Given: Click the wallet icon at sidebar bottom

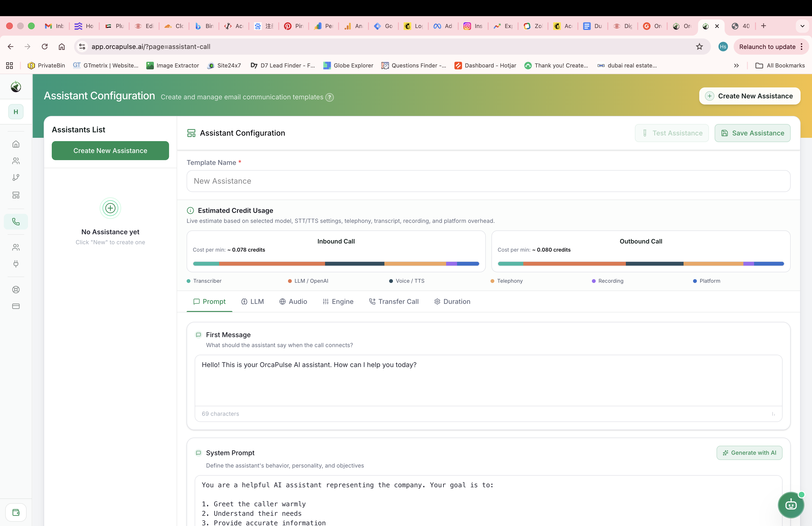Looking at the screenshot, I should pyautogui.click(x=16, y=512).
